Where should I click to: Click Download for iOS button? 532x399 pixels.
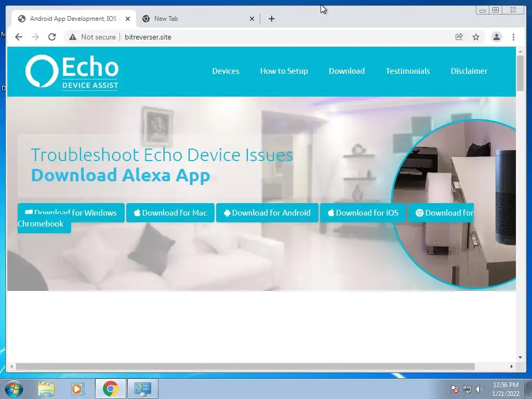click(363, 212)
